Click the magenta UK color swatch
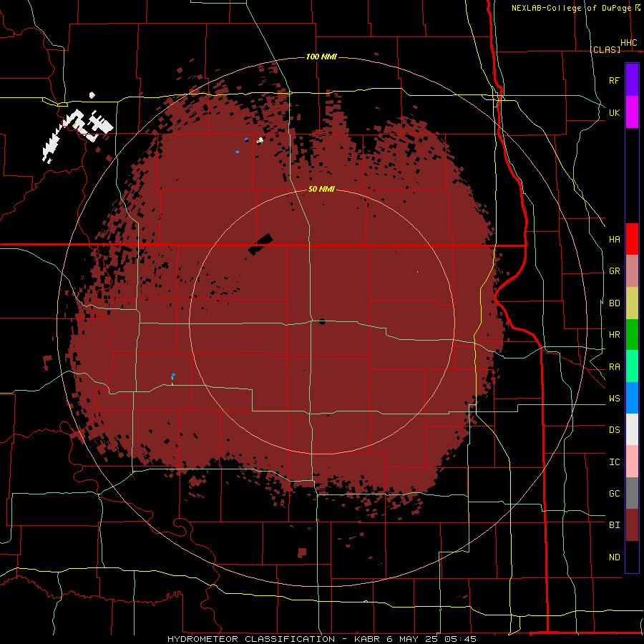644x644 pixels. pyautogui.click(x=632, y=112)
